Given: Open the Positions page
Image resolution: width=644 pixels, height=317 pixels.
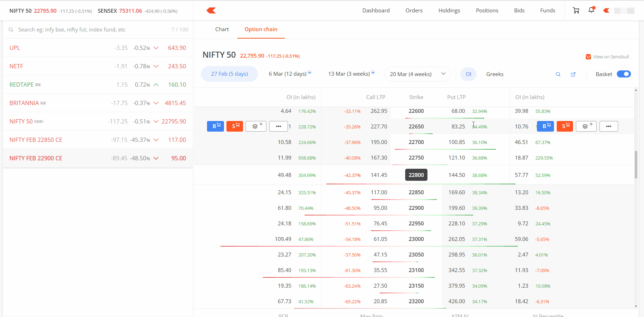Looking at the screenshot, I should (x=487, y=11).
